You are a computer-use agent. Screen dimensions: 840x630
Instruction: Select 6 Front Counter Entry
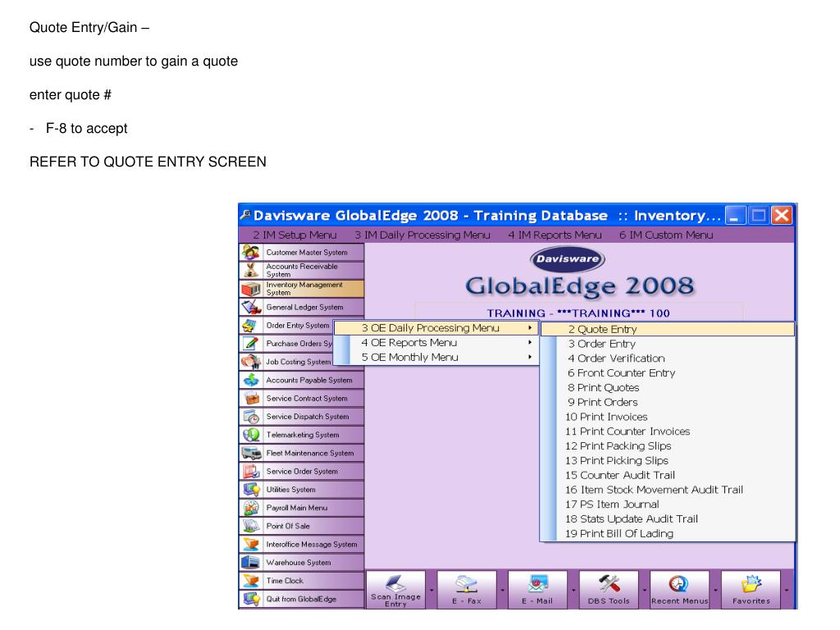(668, 373)
